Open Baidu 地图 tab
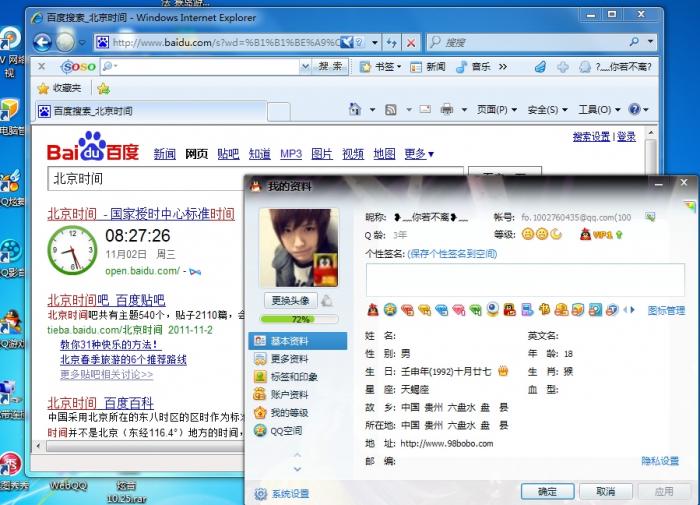This screenshot has width=700, height=505. pyautogui.click(x=384, y=154)
